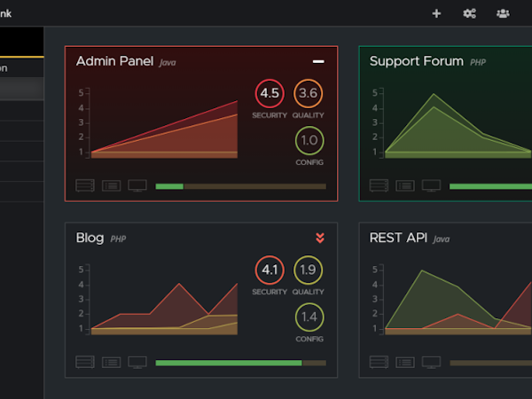Screen dimensions: 532x399
Task: Click the plus add icon in top bar
Action: click(x=436, y=13)
